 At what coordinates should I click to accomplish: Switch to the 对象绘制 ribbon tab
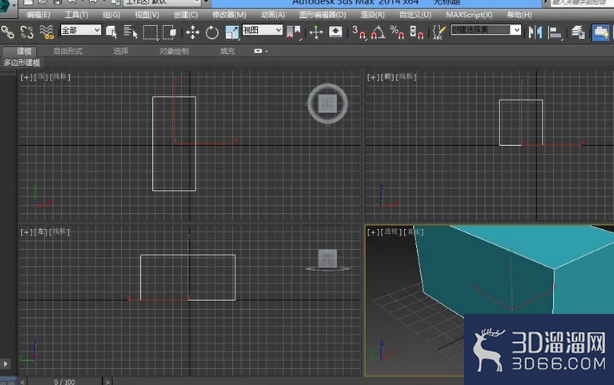(x=174, y=51)
